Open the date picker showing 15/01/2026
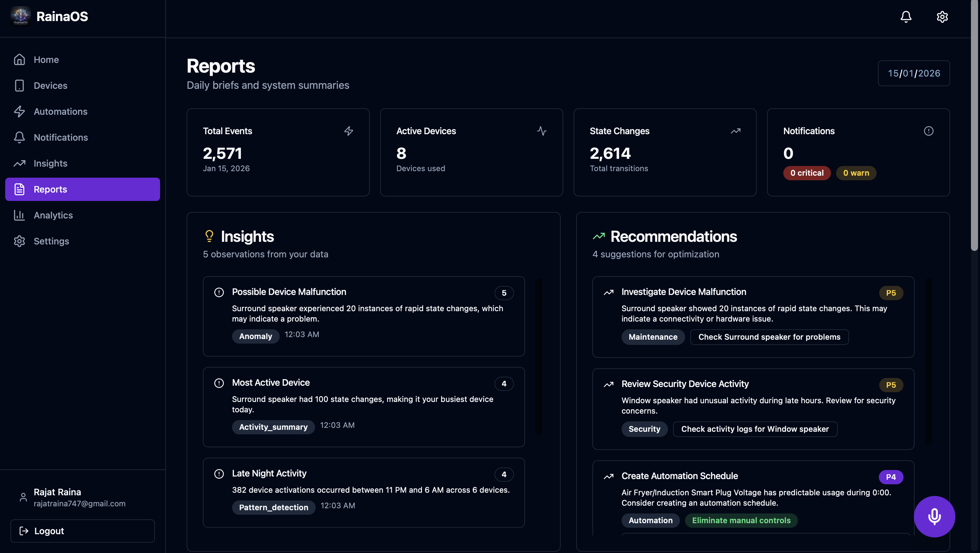This screenshot has width=980, height=553. pyautogui.click(x=914, y=73)
